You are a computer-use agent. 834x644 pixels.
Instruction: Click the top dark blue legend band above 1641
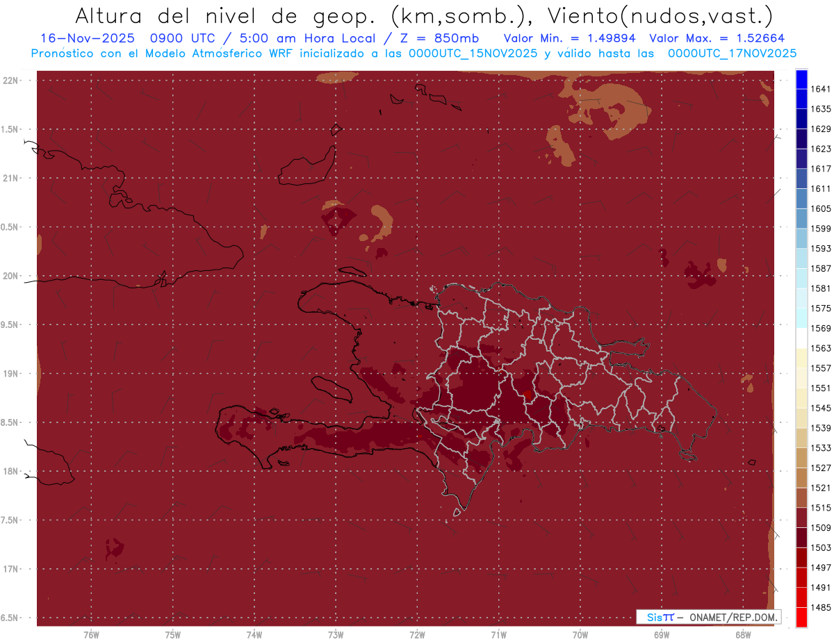[x=801, y=79]
